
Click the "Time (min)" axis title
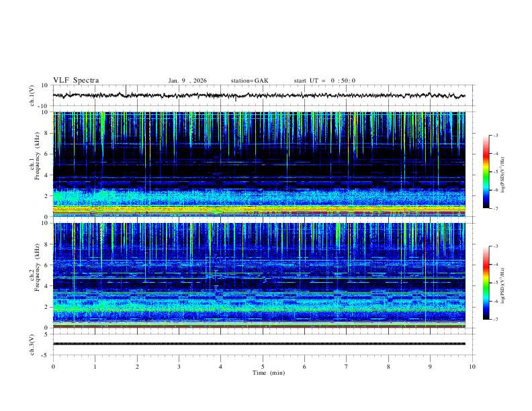coord(269,373)
